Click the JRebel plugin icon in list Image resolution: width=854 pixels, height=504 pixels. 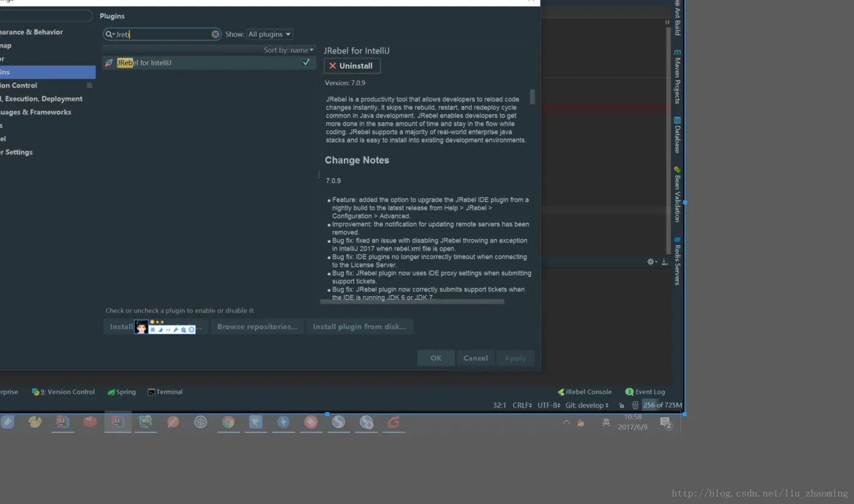point(109,63)
